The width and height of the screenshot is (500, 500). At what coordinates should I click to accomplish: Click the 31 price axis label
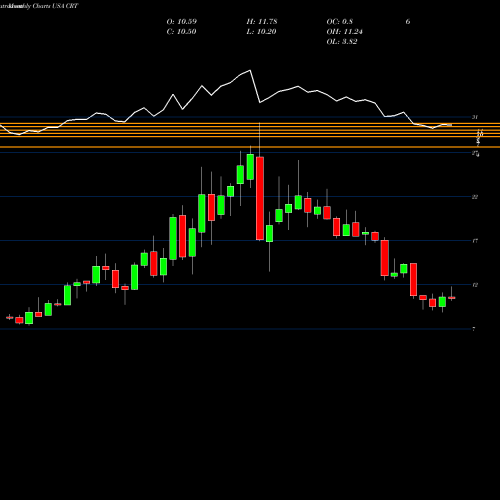475,117
